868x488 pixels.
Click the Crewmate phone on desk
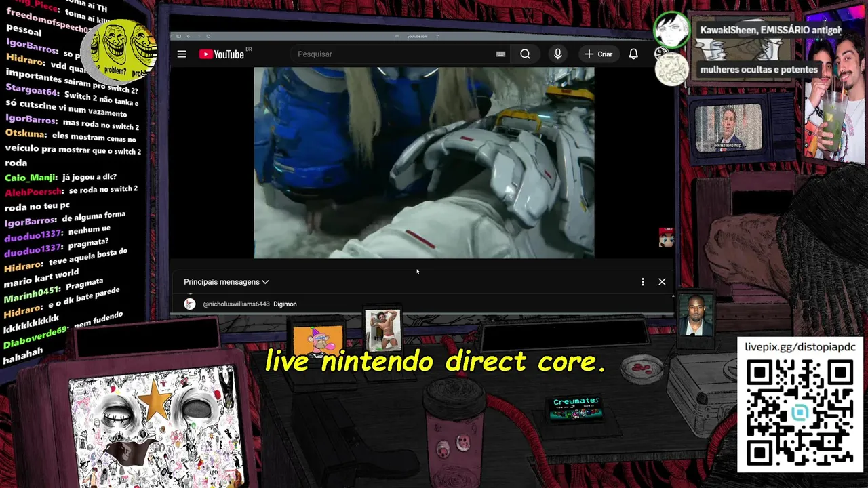(x=576, y=409)
